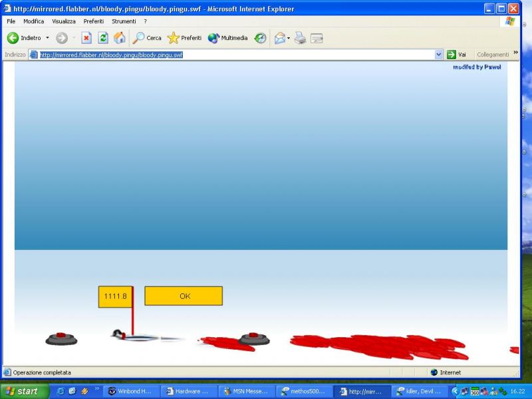Switch to the MSN Messenger taskbar window

coord(246,391)
